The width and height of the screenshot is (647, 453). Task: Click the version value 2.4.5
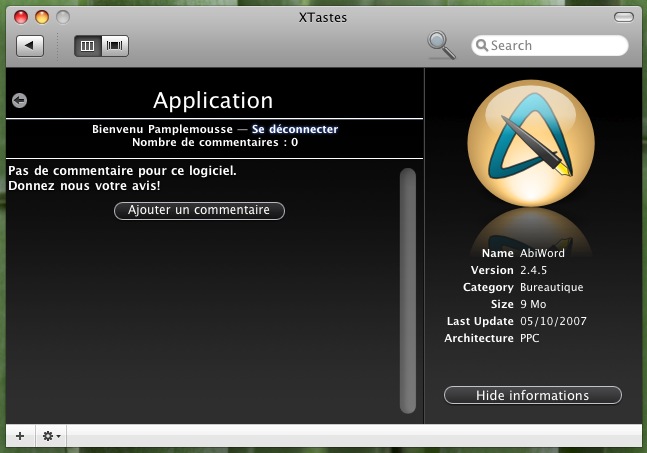coord(534,270)
